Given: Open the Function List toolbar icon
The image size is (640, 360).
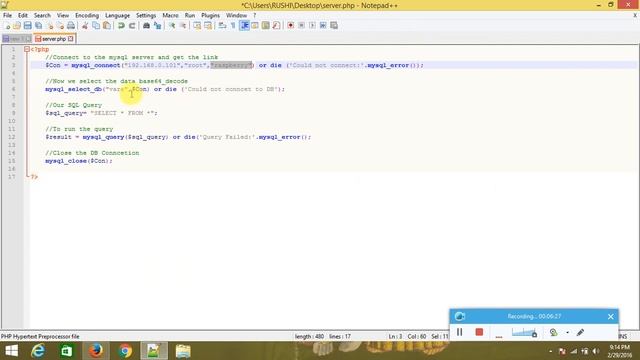Looking at the screenshot, I should (x=276, y=26).
